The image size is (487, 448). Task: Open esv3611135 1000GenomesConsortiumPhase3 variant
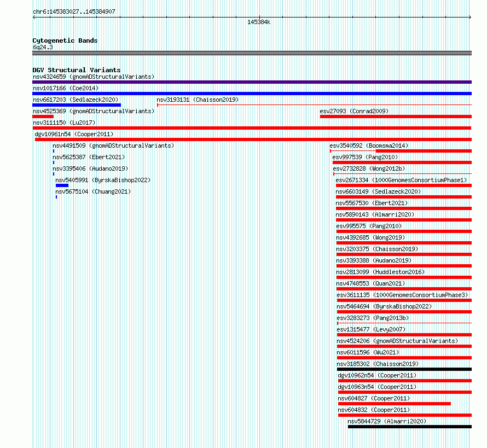pyautogui.click(x=402, y=295)
